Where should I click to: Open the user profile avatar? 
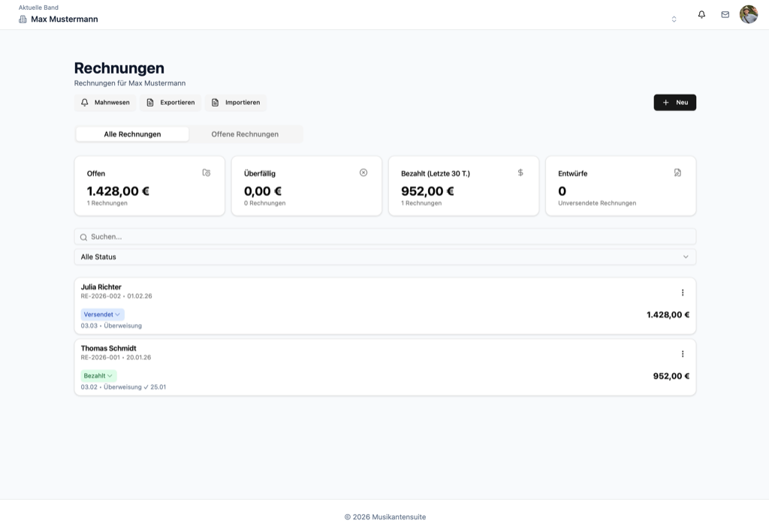(x=749, y=15)
